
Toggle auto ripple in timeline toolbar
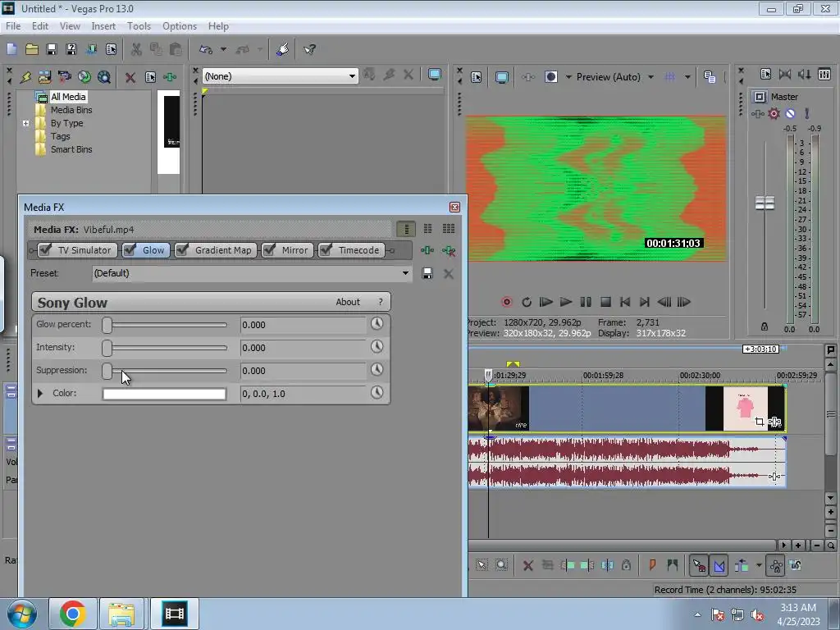click(742, 565)
